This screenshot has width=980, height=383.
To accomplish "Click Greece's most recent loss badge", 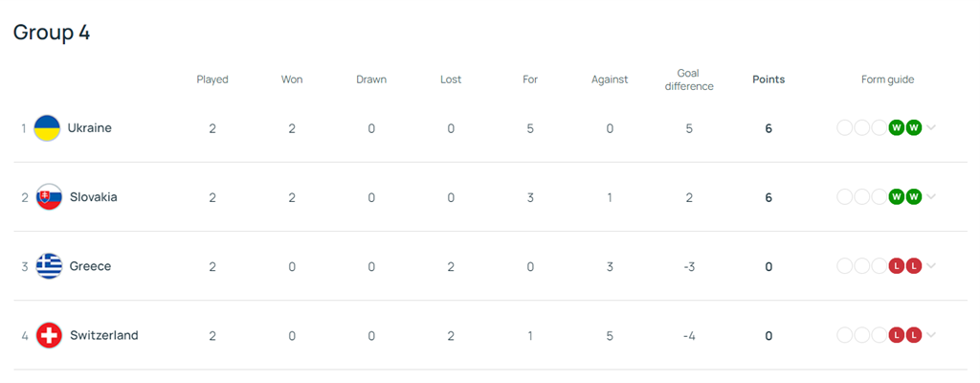I will pyautogui.click(x=913, y=266).
